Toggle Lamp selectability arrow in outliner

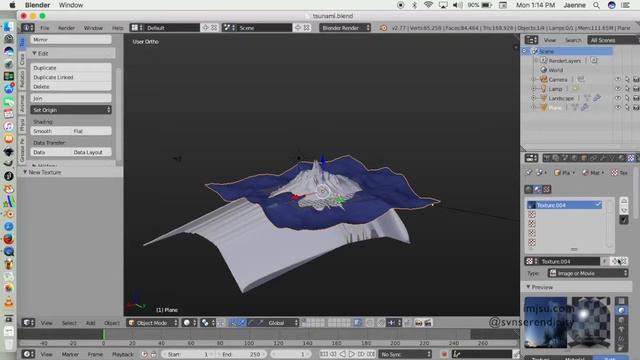[627, 89]
